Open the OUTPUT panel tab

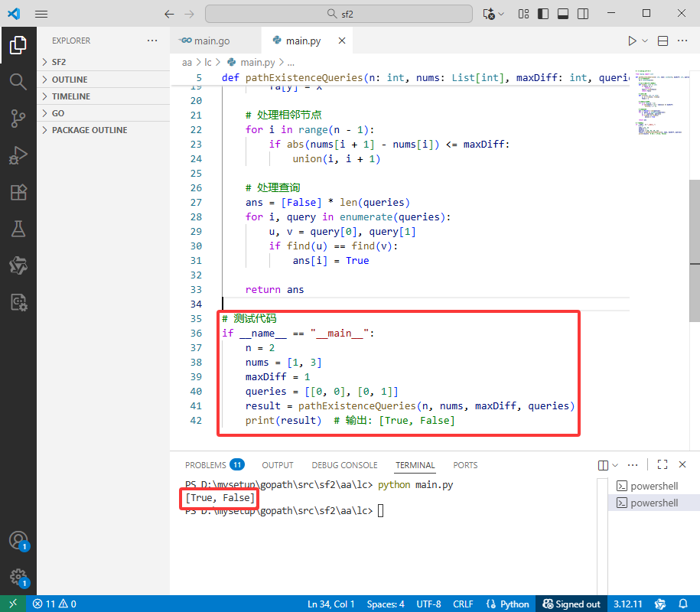pos(278,465)
